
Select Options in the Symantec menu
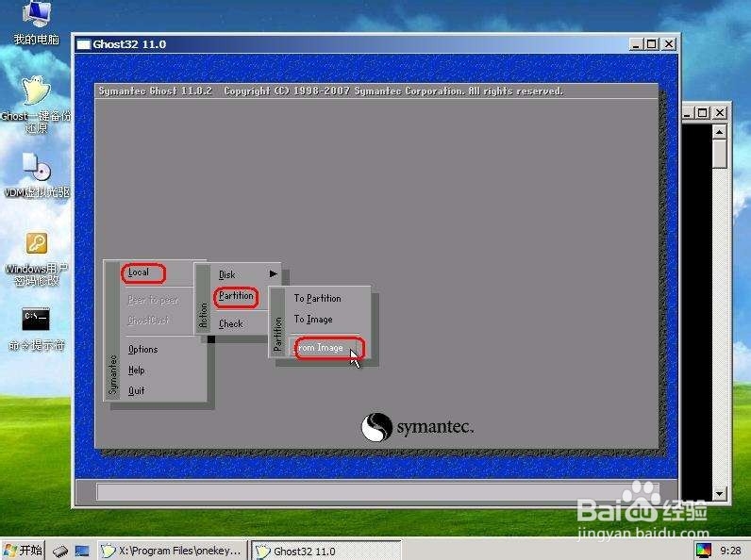[x=142, y=350]
